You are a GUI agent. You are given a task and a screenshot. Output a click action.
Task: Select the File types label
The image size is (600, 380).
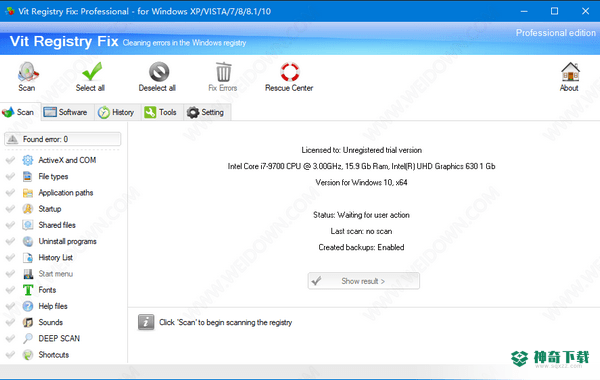pos(53,176)
